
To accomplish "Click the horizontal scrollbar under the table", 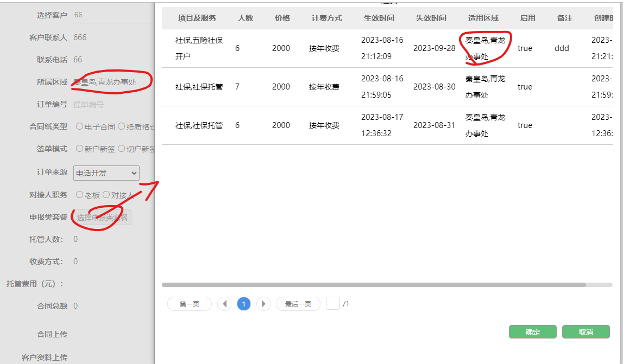I will coord(374,285).
